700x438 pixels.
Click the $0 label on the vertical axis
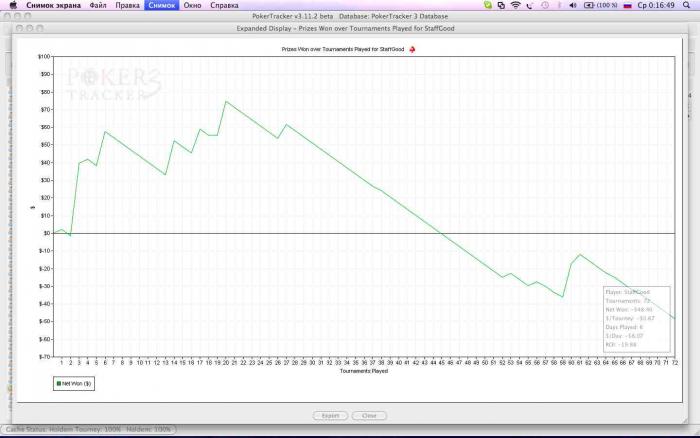[47, 233]
